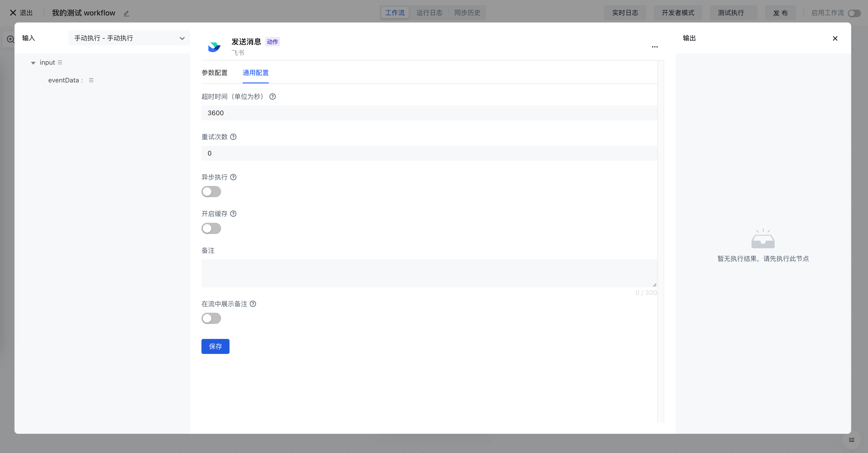Click help icon beside 超时时间 label
This screenshot has width=868, height=453.
pos(272,97)
